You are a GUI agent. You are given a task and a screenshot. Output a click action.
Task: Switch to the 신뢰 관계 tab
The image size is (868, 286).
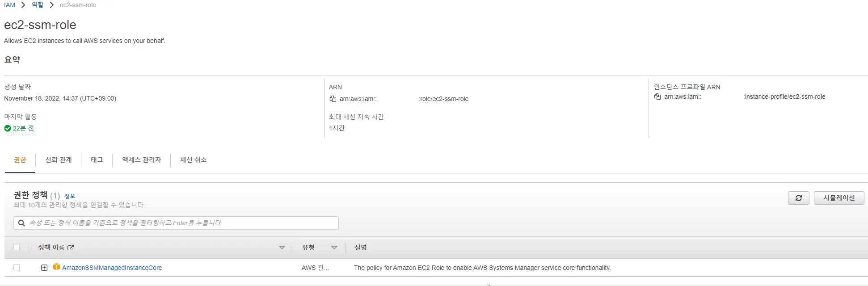(59, 160)
